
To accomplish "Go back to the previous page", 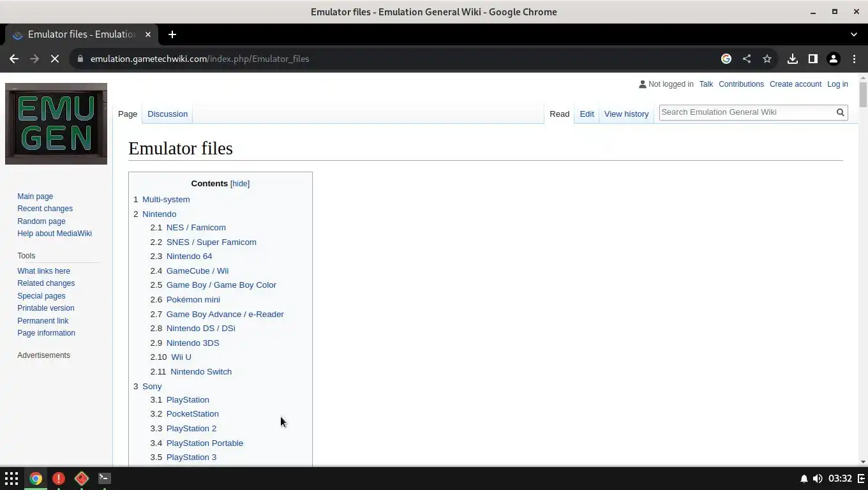I will point(14,59).
